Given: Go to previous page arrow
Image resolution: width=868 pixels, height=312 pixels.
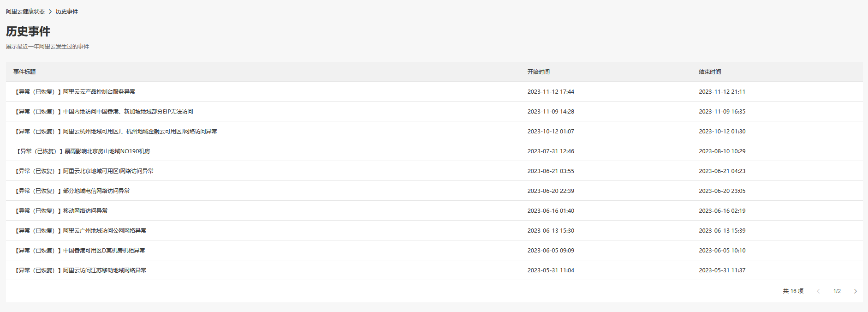Looking at the screenshot, I should coord(818,291).
